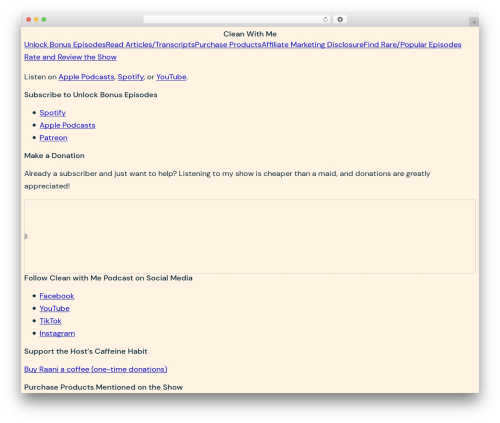
Task: Go to Purchase Products nav link
Action: (228, 45)
